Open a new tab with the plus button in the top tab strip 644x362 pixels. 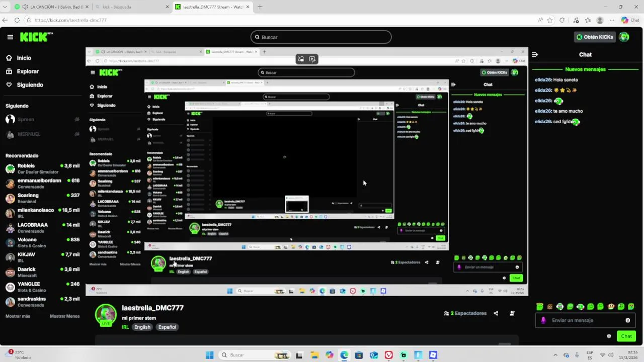[260, 7]
